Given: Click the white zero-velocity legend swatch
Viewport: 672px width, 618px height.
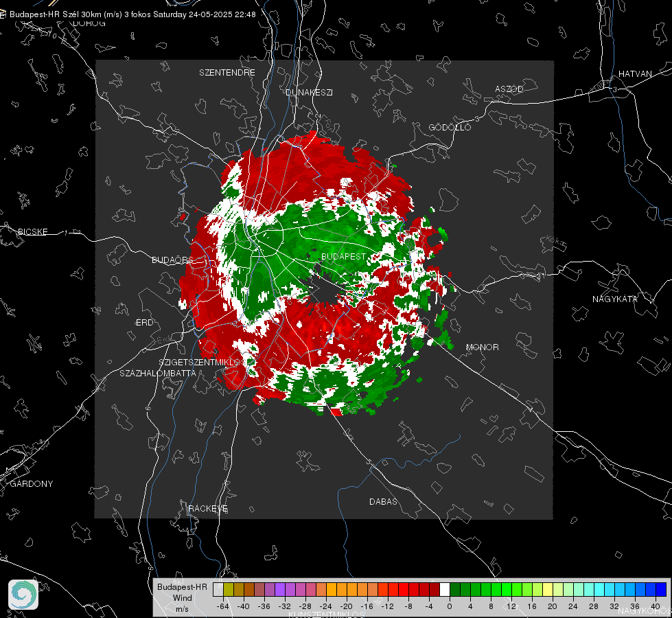Looking at the screenshot, I should point(445,590).
